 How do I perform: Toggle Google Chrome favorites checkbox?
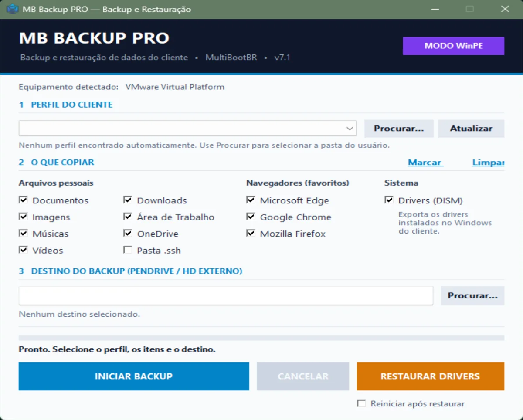[251, 217]
